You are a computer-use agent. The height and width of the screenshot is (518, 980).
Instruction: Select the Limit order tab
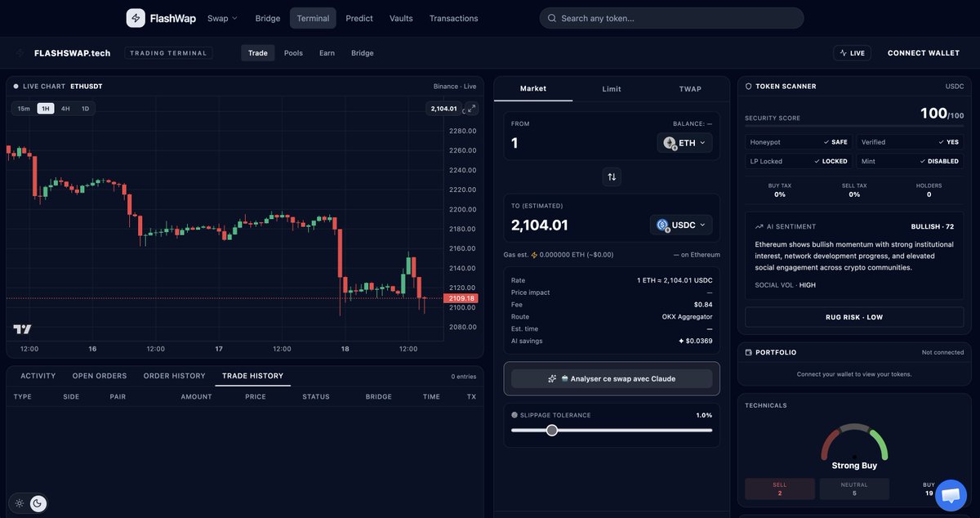click(612, 89)
